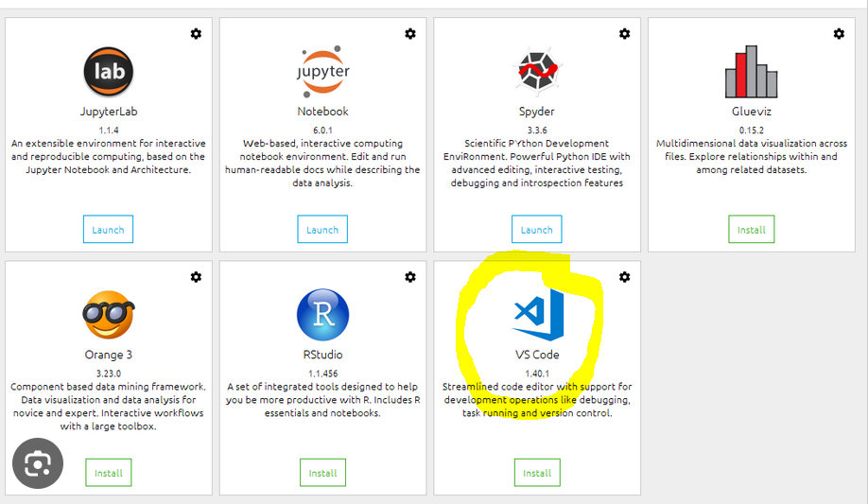This screenshot has width=868, height=504.
Task: Select the Orange 3 title text
Action: [109, 355]
